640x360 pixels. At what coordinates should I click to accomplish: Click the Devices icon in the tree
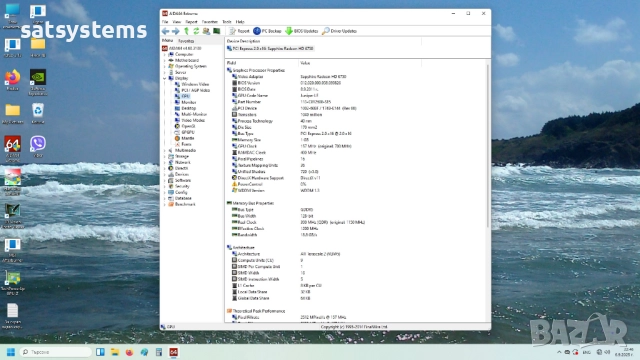[x=171, y=174]
